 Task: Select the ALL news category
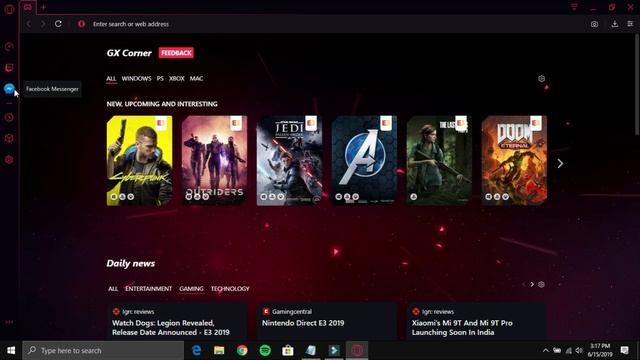click(113, 289)
